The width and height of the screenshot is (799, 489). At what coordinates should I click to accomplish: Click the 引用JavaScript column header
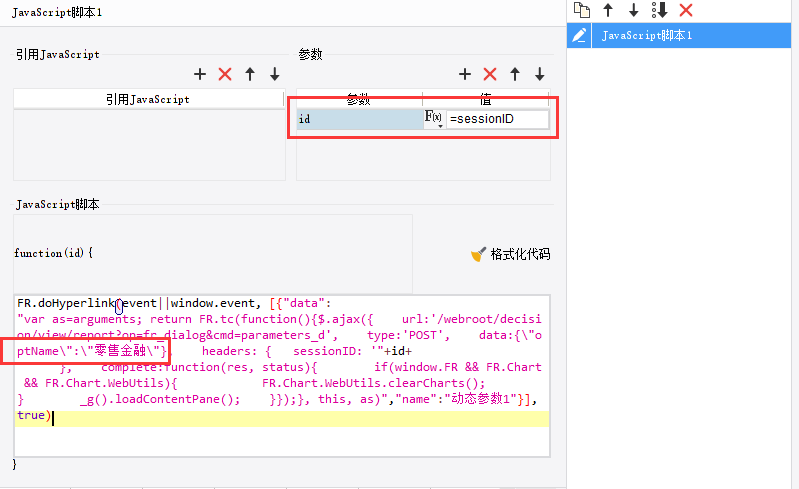148,99
